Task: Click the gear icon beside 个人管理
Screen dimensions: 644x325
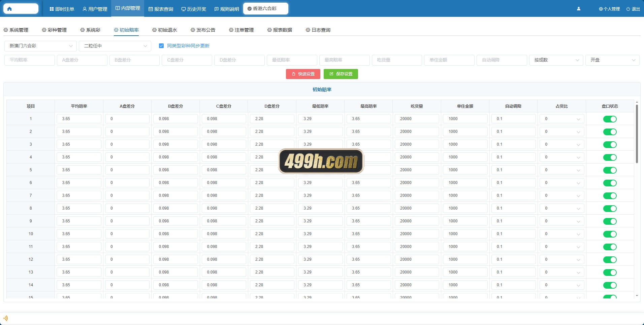Action: coord(601,9)
